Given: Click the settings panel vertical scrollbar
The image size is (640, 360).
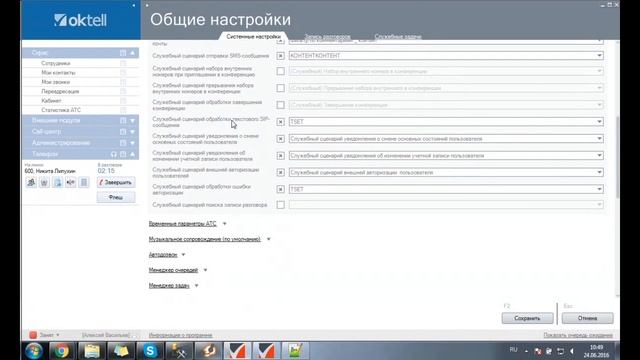Looking at the screenshot, I should coord(617,157).
